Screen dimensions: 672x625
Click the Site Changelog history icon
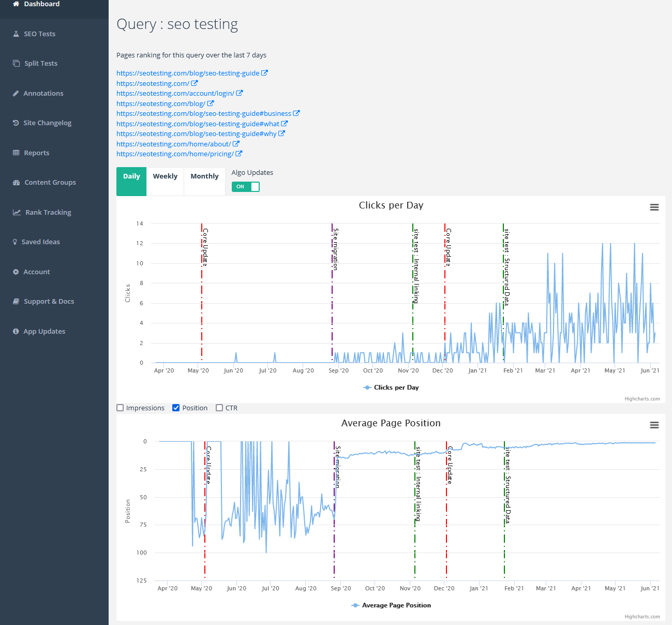pyautogui.click(x=16, y=123)
